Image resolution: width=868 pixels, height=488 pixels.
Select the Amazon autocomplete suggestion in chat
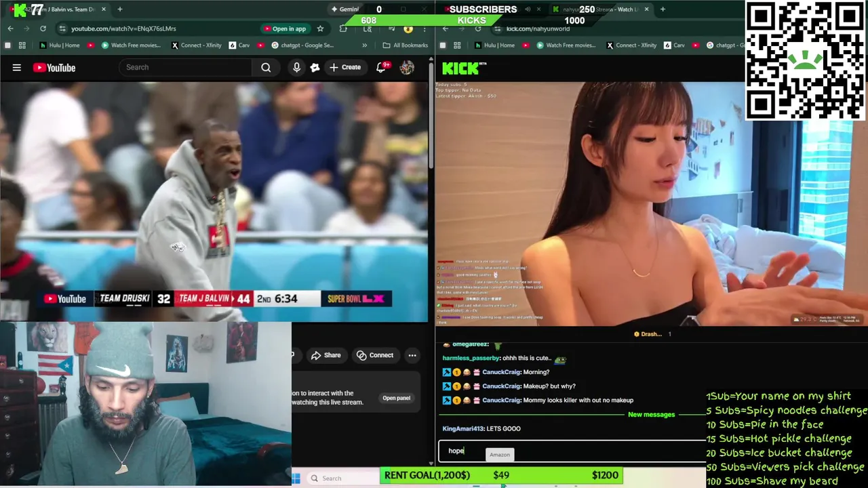[x=500, y=455]
